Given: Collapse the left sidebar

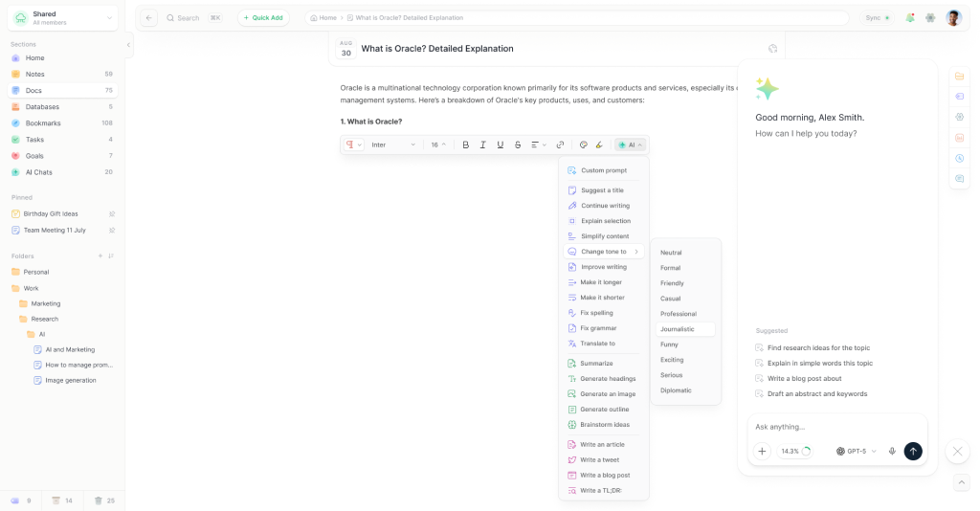Looking at the screenshot, I should point(128,45).
